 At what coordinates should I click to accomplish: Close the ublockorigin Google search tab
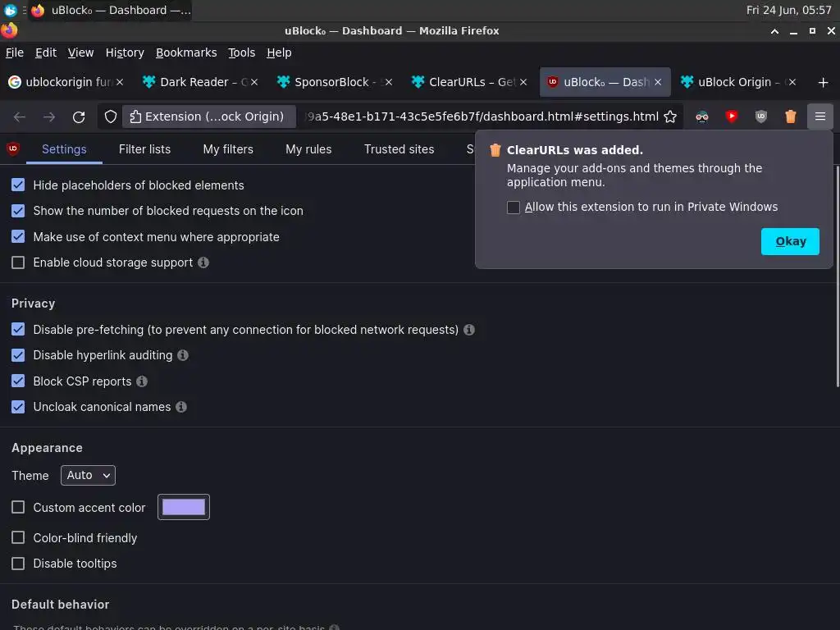[x=120, y=83]
